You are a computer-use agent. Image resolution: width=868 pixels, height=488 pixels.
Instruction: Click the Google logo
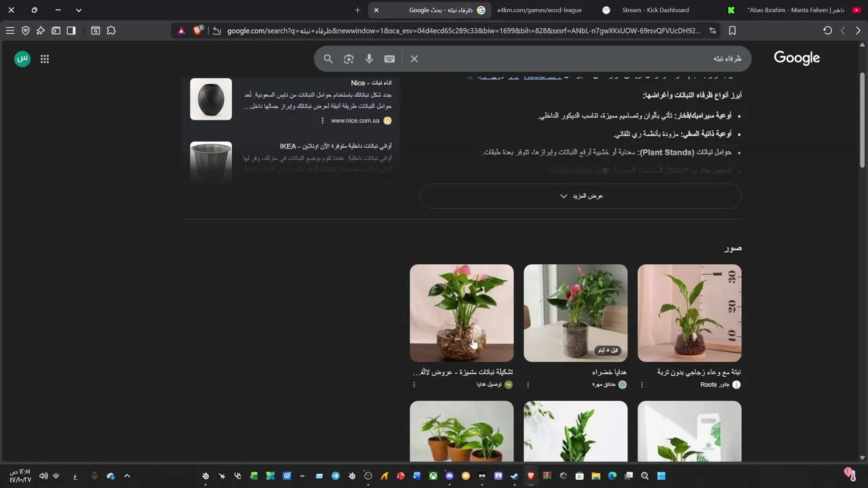(x=797, y=58)
